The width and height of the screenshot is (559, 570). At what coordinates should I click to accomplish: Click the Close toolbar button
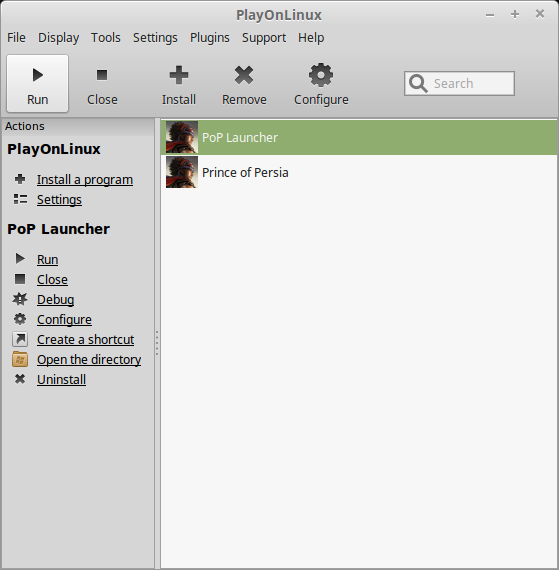tap(102, 83)
